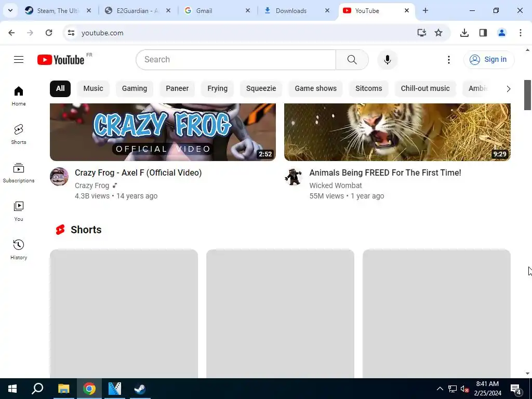The width and height of the screenshot is (532, 399).
Task: Switch to Gmail tab
Action: [x=217, y=10]
